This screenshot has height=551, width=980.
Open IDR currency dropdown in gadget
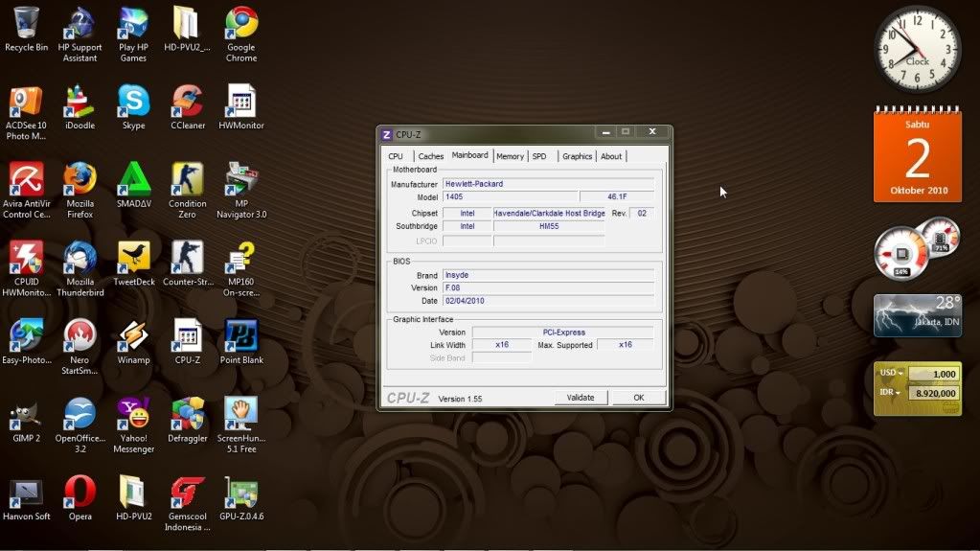(890, 393)
